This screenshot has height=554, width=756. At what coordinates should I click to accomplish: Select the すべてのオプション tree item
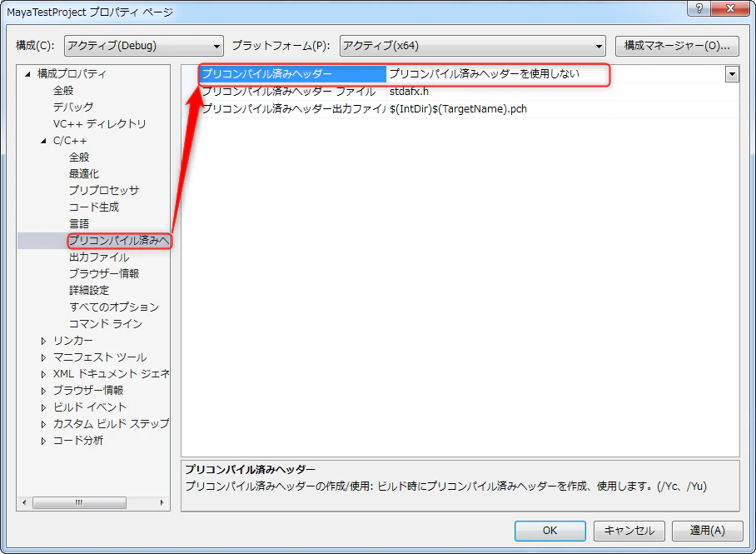(x=114, y=307)
